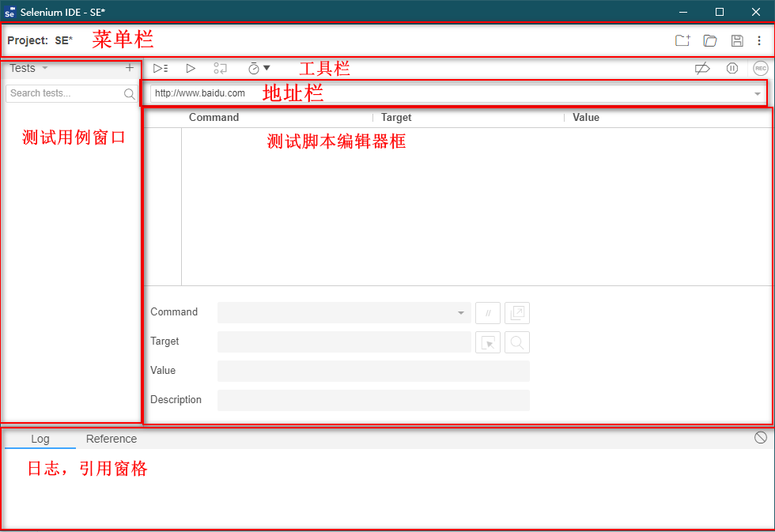Click the Search tests input field

click(x=65, y=93)
